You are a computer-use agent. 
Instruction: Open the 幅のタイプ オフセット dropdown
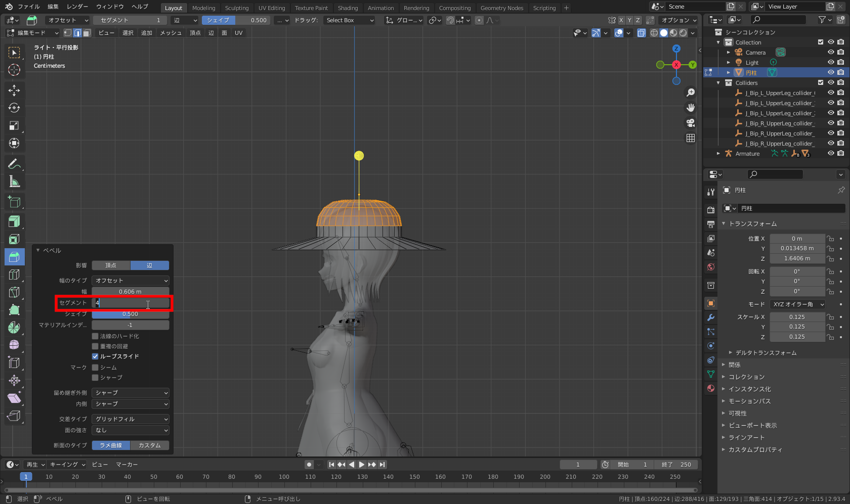[131, 281]
